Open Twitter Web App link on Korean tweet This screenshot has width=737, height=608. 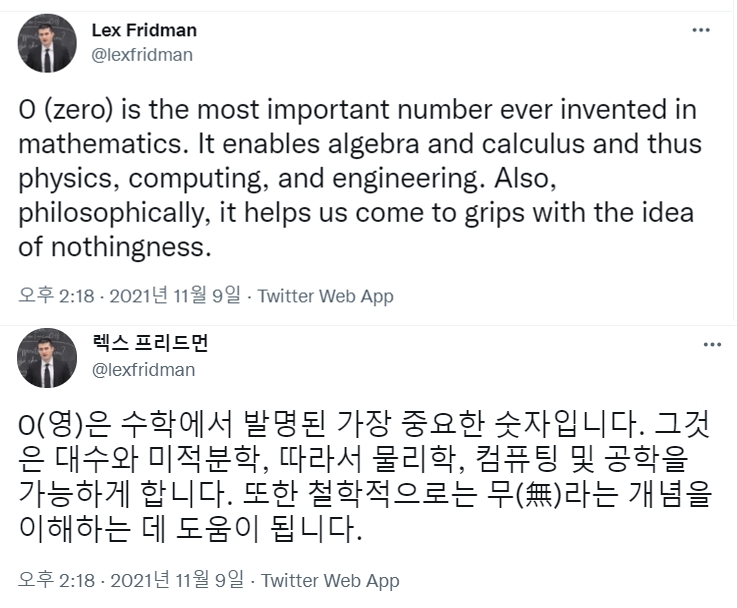tap(330, 581)
